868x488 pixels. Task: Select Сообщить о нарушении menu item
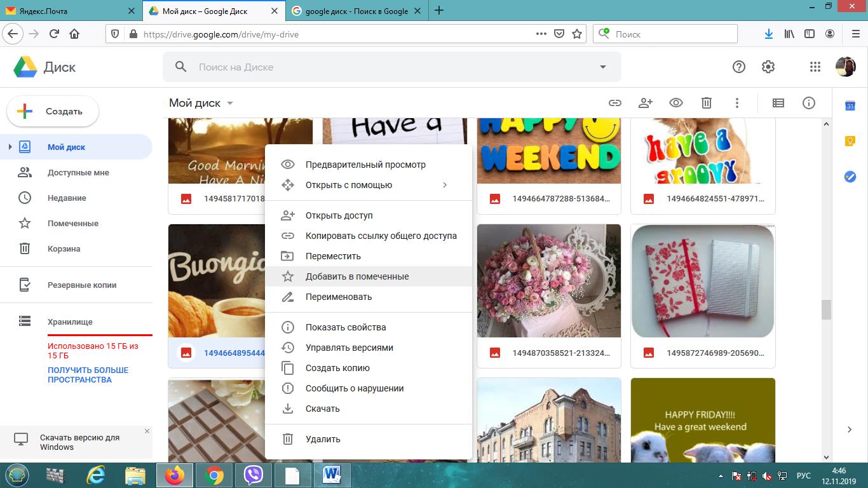(369, 388)
